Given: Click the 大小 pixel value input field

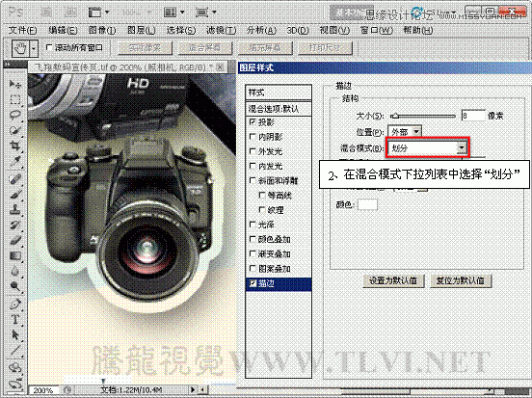Looking at the screenshot, I should tap(473, 116).
